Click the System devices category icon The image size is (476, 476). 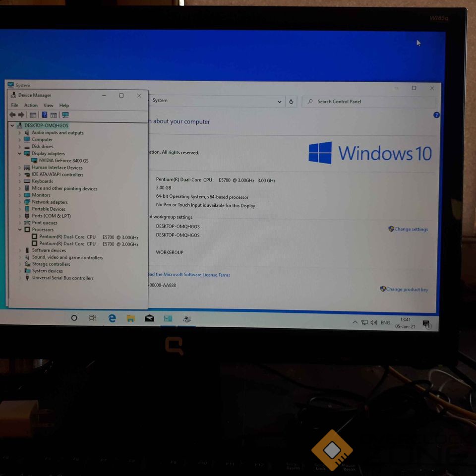[27, 271]
